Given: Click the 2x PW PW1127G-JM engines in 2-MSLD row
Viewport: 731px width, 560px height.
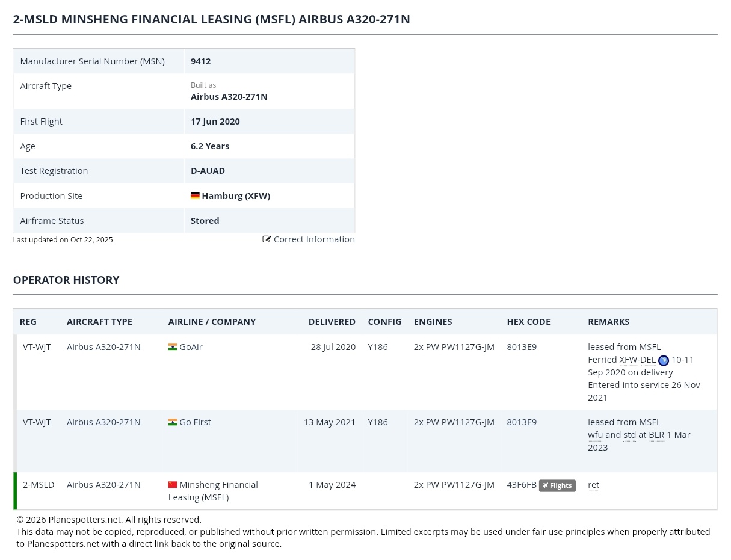Looking at the screenshot, I should tap(454, 485).
